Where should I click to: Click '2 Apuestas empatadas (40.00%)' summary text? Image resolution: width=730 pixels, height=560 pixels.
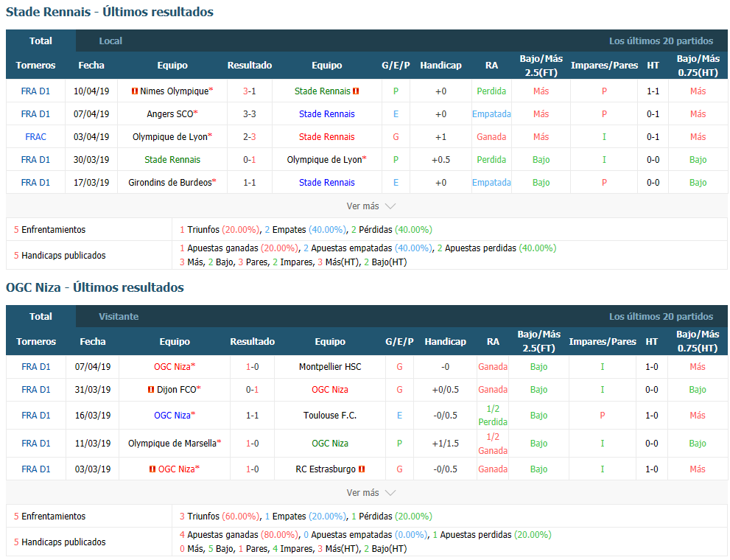pyautogui.click(x=368, y=248)
